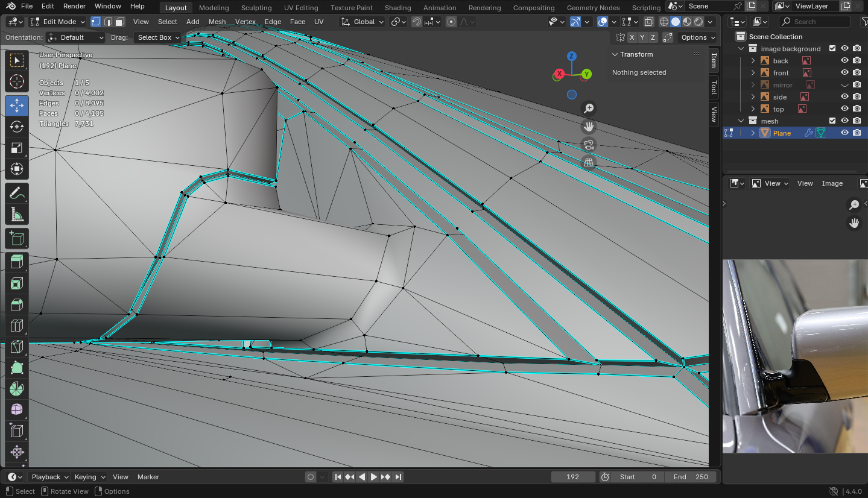Toggle Z axis mesh mirror
The width and height of the screenshot is (868, 498).
652,37
